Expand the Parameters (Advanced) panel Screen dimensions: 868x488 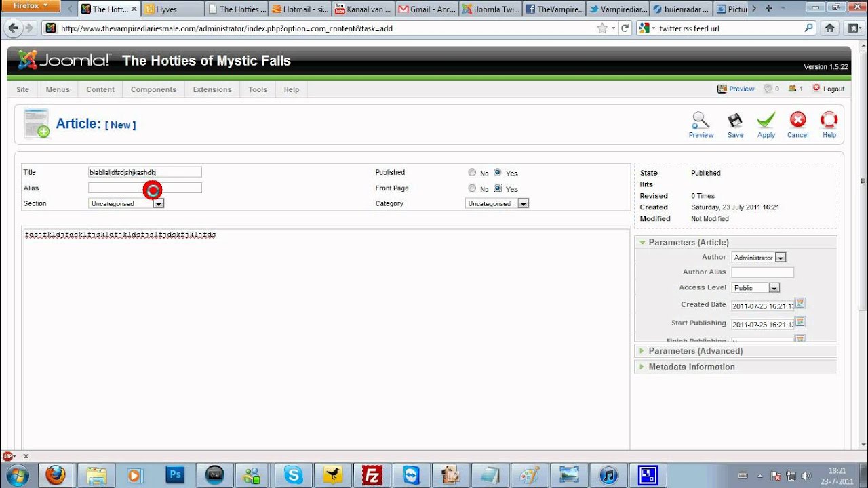point(736,351)
